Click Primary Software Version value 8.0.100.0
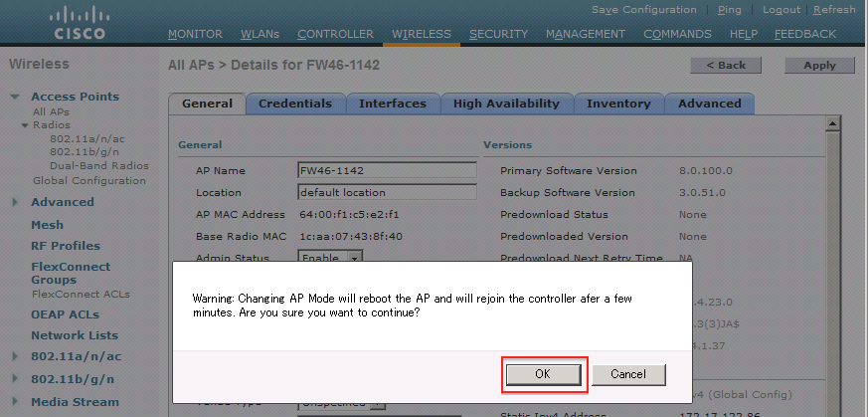Viewport: 868px width, 417px height. point(705,170)
